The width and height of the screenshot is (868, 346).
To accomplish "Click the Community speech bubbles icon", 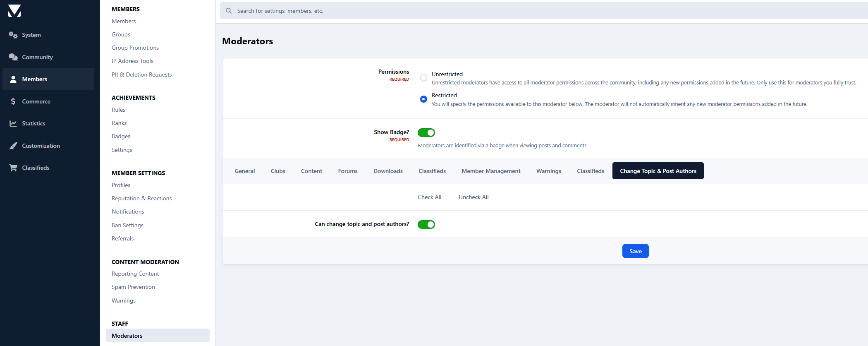I will (x=13, y=57).
